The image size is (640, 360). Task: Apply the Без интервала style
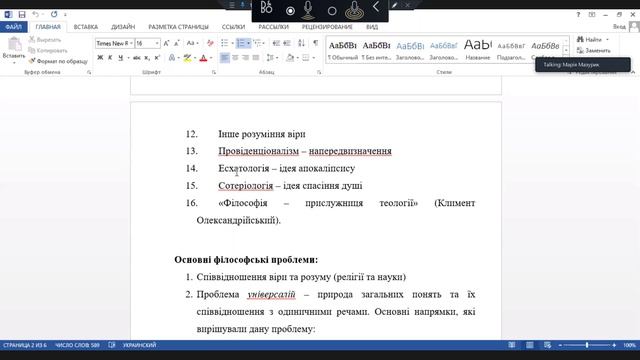(376, 50)
